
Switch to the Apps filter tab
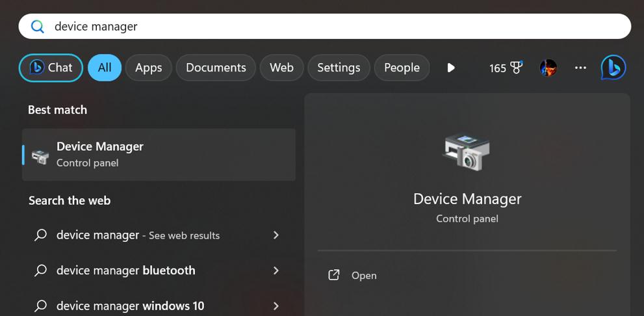[149, 68]
